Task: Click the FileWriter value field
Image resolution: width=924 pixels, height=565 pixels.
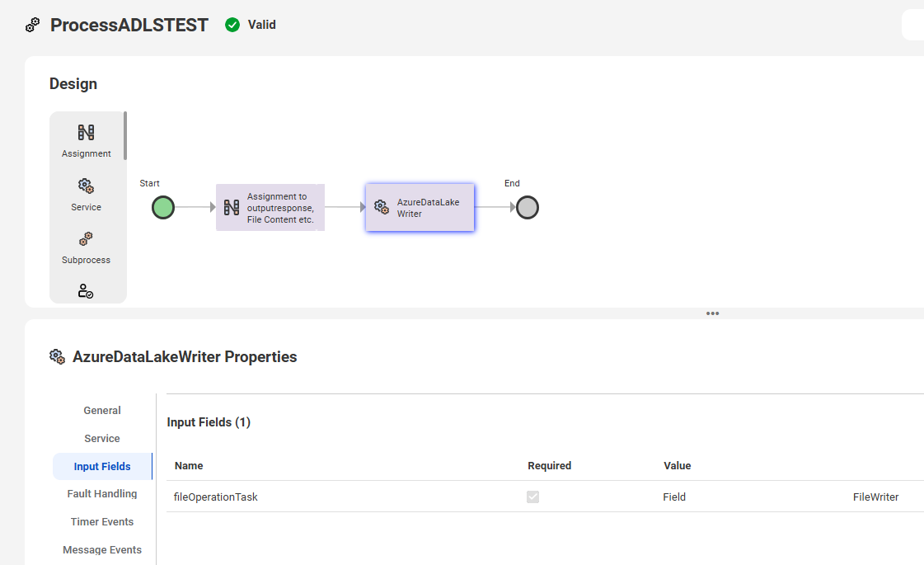Action: 875,497
